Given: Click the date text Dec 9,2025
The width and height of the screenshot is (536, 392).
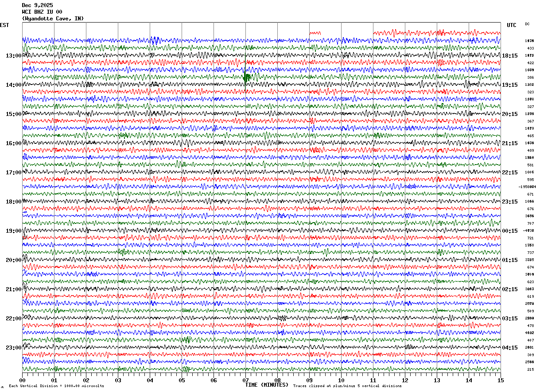Looking at the screenshot, I should [x=37, y=5].
